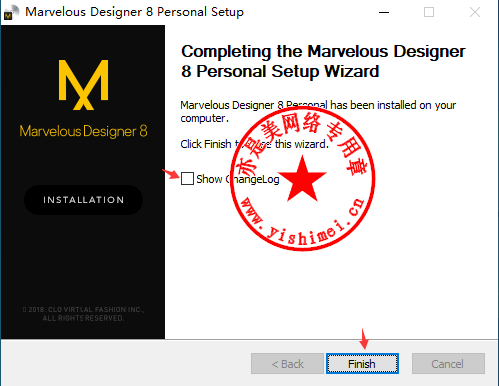Click the disabled maximize button
The image size is (499, 386).
click(x=429, y=12)
